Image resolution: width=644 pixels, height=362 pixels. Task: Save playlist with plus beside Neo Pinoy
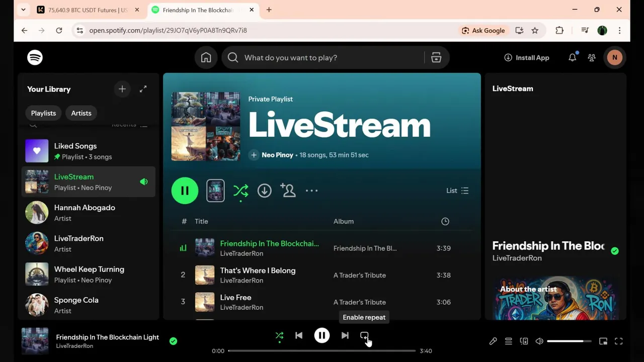click(254, 155)
